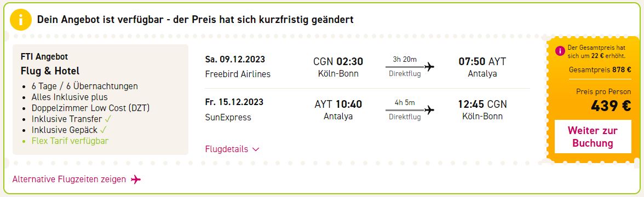Click the SunExpress airline label
The image size is (644, 197).
coord(228,117)
